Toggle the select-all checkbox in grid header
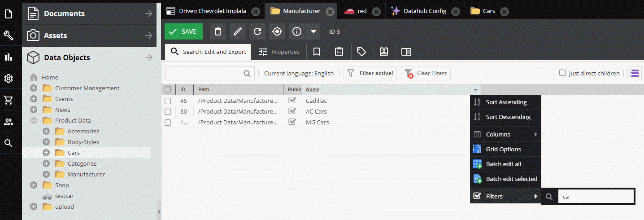 click(x=168, y=89)
